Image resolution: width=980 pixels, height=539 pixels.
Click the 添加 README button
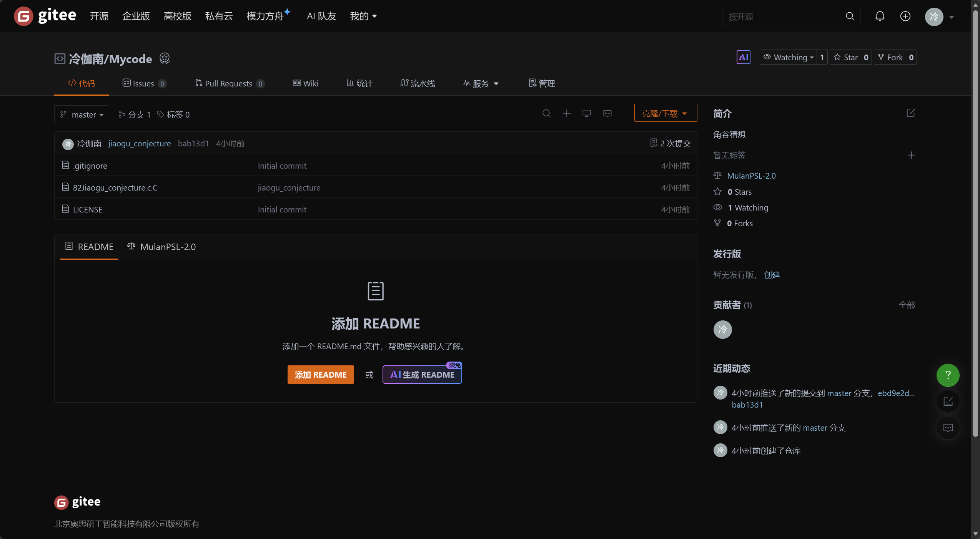click(320, 375)
